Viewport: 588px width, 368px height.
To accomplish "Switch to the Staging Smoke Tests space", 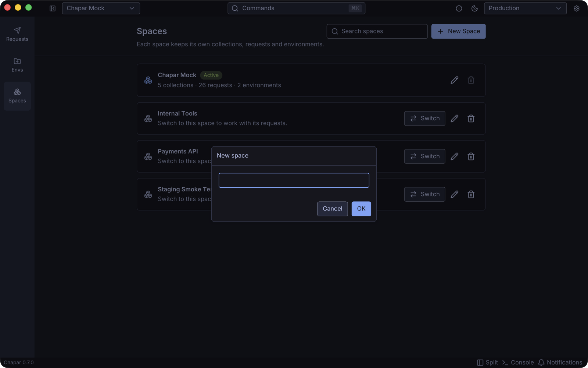I will [x=424, y=194].
